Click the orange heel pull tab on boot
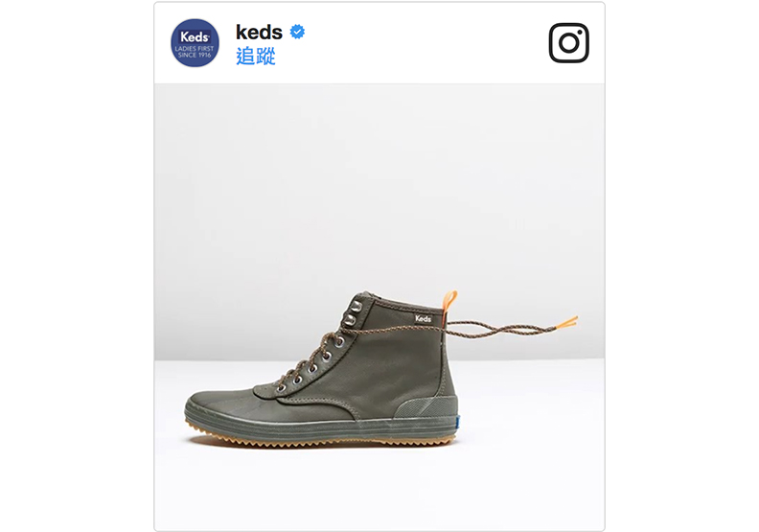This screenshot has height=532, width=759. click(x=449, y=302)
